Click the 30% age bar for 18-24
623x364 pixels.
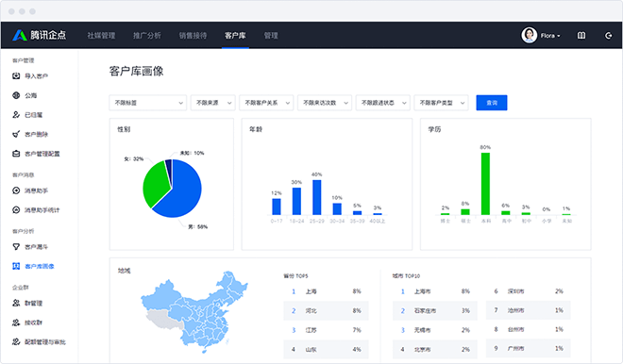296,201
